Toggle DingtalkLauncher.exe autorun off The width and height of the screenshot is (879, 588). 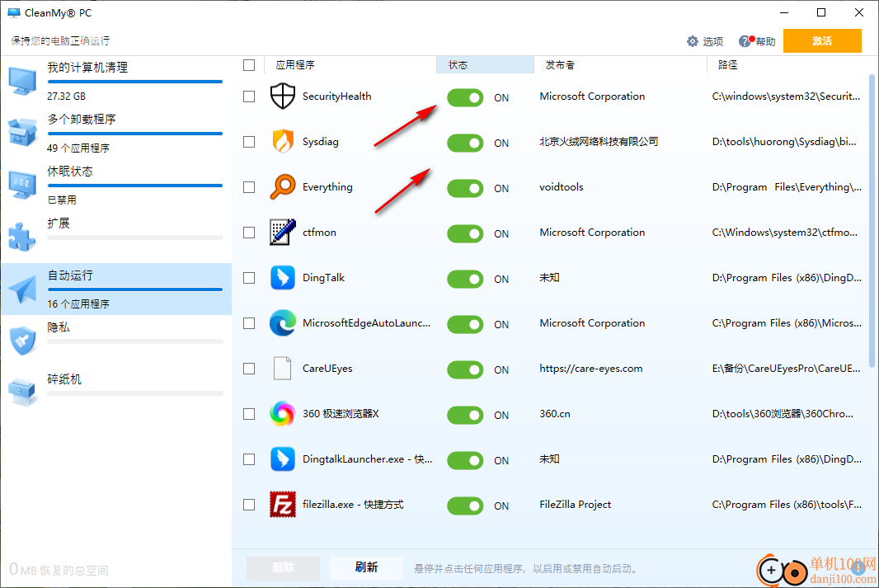(x=465, y=461)
